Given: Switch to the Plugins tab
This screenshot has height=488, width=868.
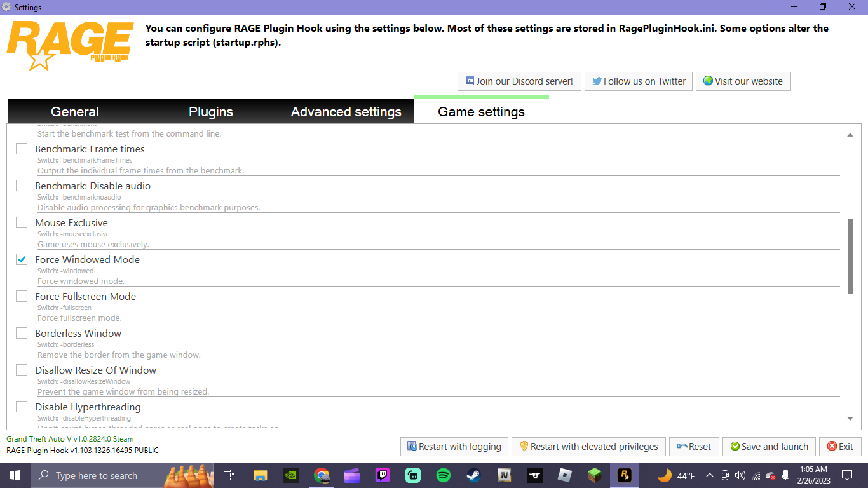Looking at the screenshot, I should 211,112.
